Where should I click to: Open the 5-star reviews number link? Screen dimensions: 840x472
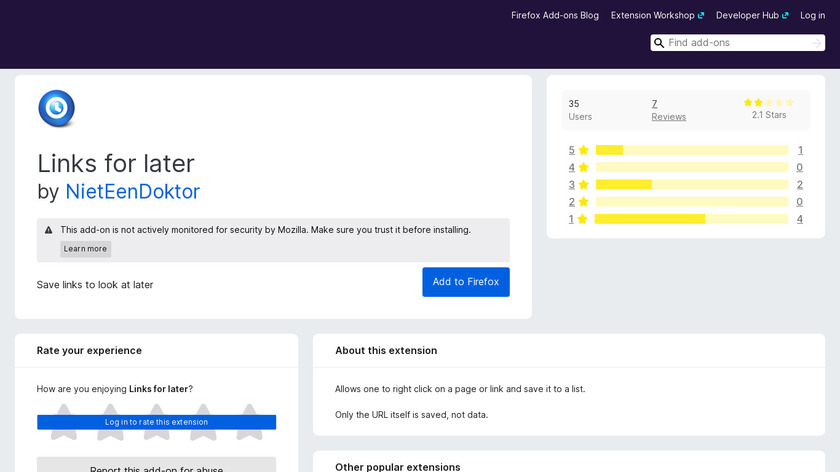tap(572, 150)
